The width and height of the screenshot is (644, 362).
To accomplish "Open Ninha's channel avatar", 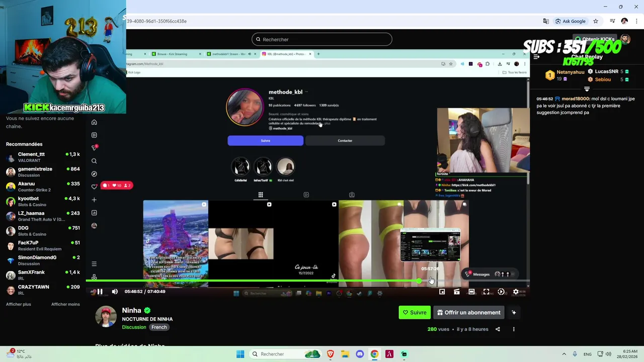I will 106,316.
